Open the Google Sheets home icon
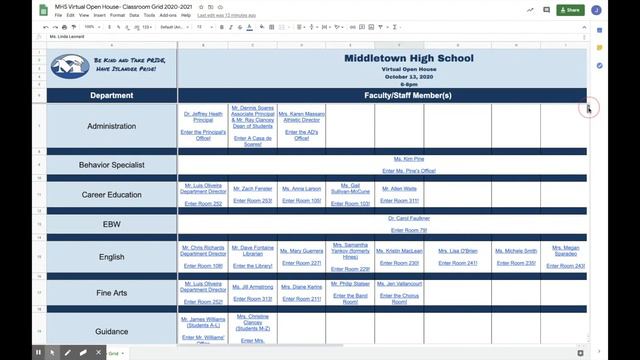 click(x=43, y=10)
